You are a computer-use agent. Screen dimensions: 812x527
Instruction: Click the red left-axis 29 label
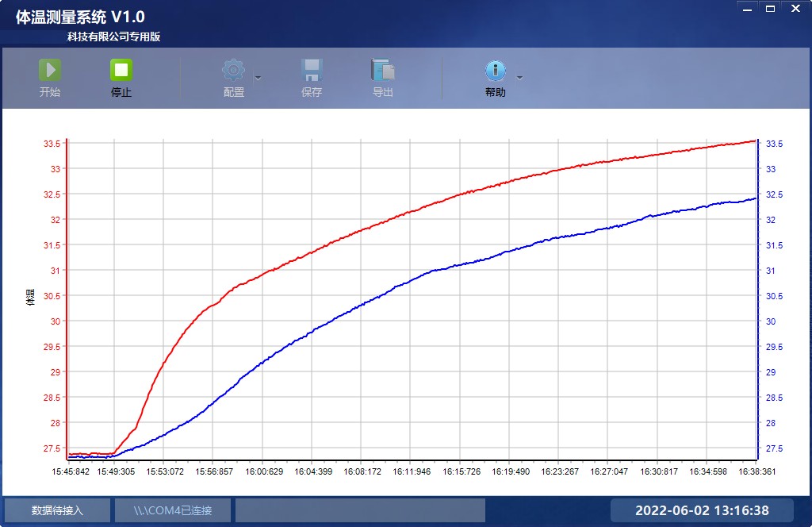click(56, 372)
